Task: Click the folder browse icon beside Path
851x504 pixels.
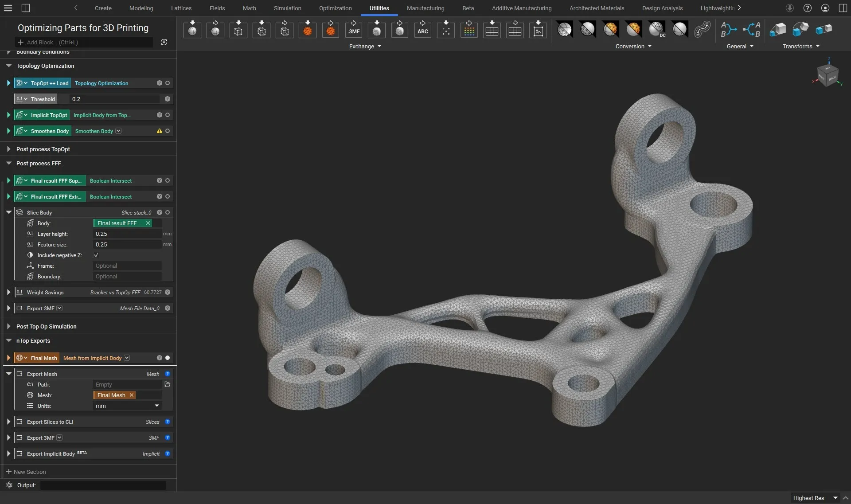Action: [x=167, y=384]
